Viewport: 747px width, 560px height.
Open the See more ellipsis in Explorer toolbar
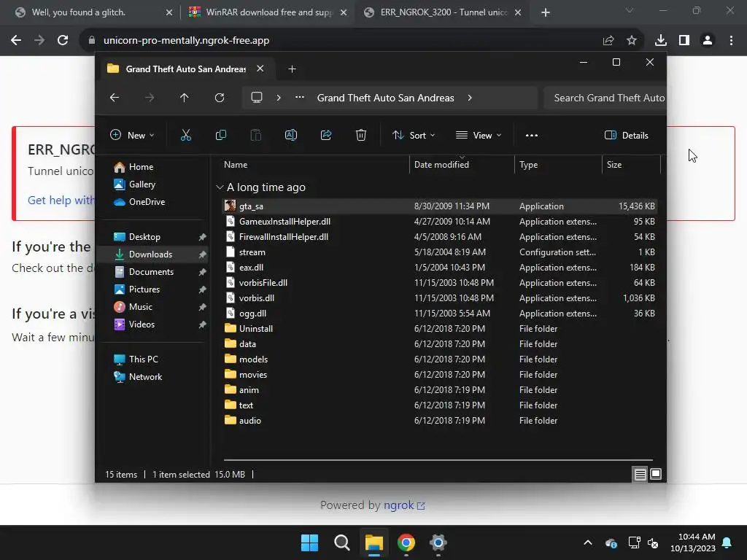pos(532,135)
